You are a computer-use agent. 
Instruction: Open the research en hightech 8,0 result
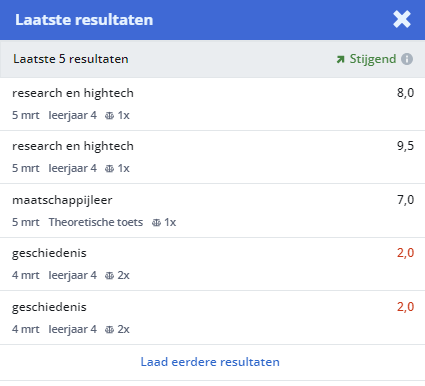(x=212, y=104)
